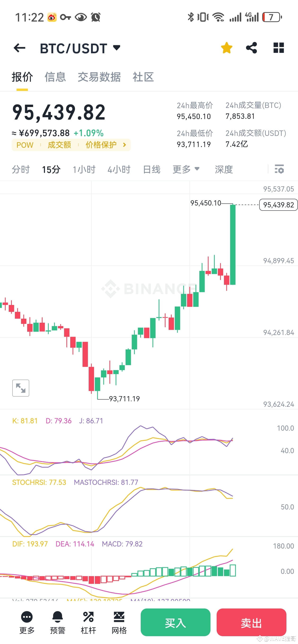Screen dimensions: 298x644
Task: Tap the current price label 95,439.82 on chart
Action: 279,205
